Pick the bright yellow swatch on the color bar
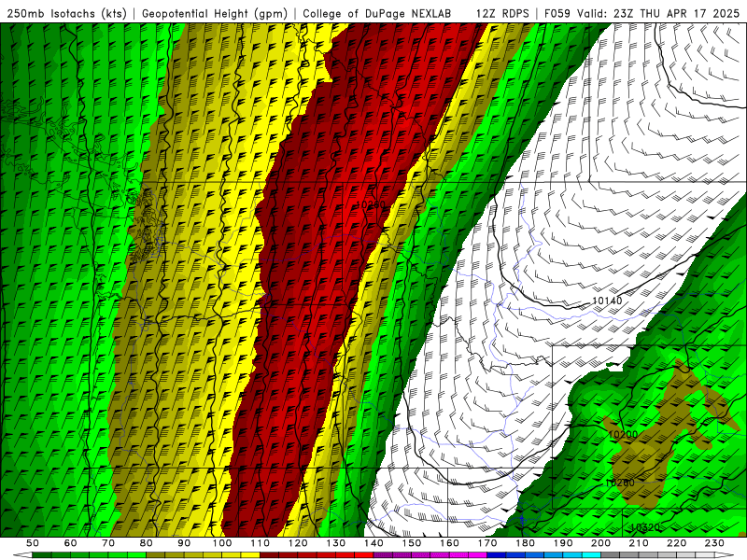 (x=250, y=554)
